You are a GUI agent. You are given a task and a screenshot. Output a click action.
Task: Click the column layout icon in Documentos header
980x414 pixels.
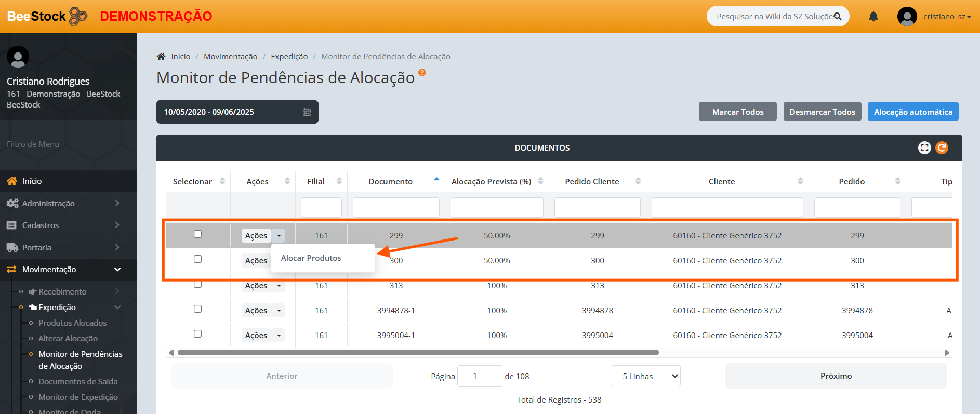924,148
